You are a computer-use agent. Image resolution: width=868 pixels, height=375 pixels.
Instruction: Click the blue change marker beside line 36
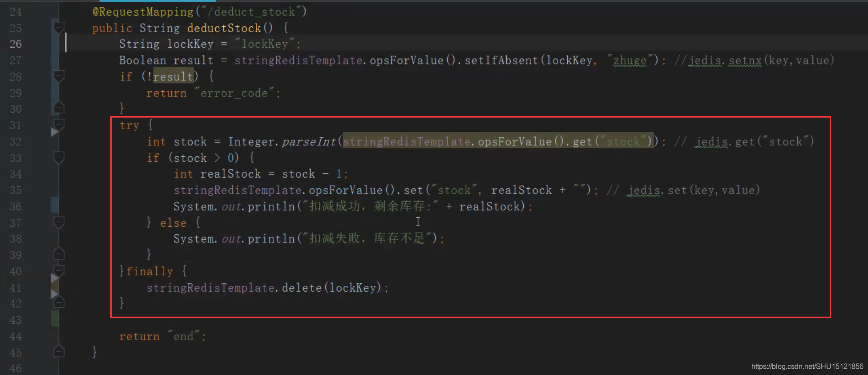point(55,205)
